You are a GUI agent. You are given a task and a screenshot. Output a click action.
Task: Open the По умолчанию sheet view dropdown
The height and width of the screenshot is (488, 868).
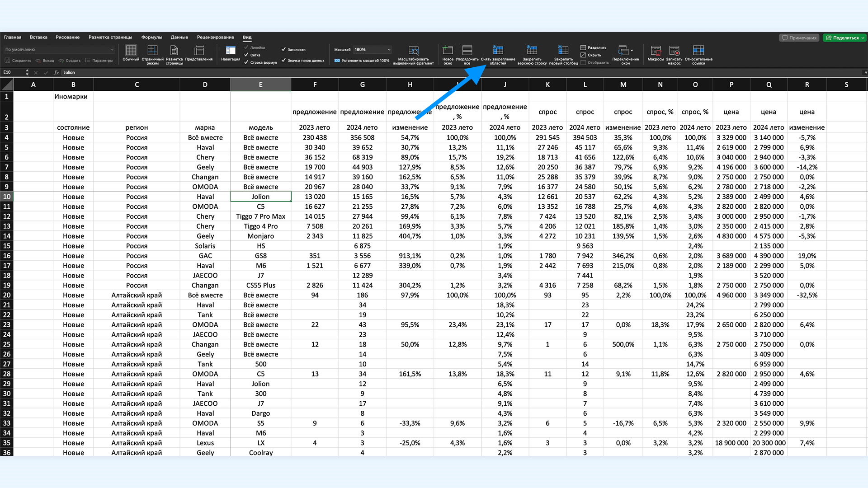point(59,50)
